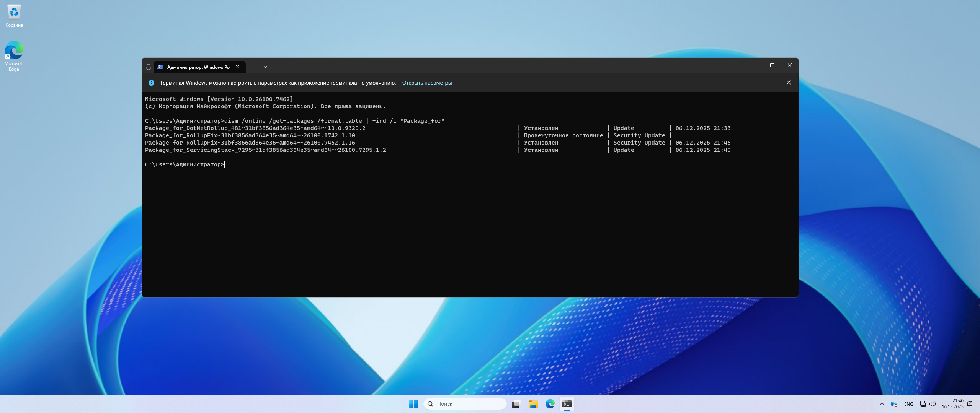The image size is (980, 413).
Task: Open File Explorer from the taskbar
Action: 533,404
